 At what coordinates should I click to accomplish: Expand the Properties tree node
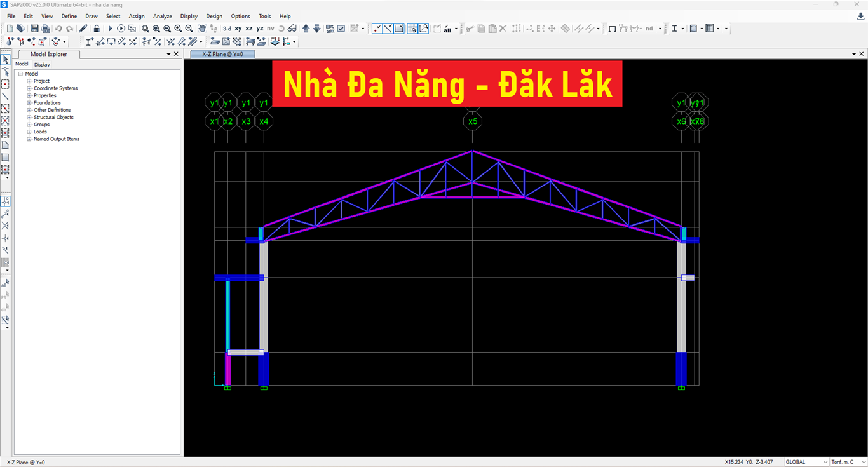(29, 95)
